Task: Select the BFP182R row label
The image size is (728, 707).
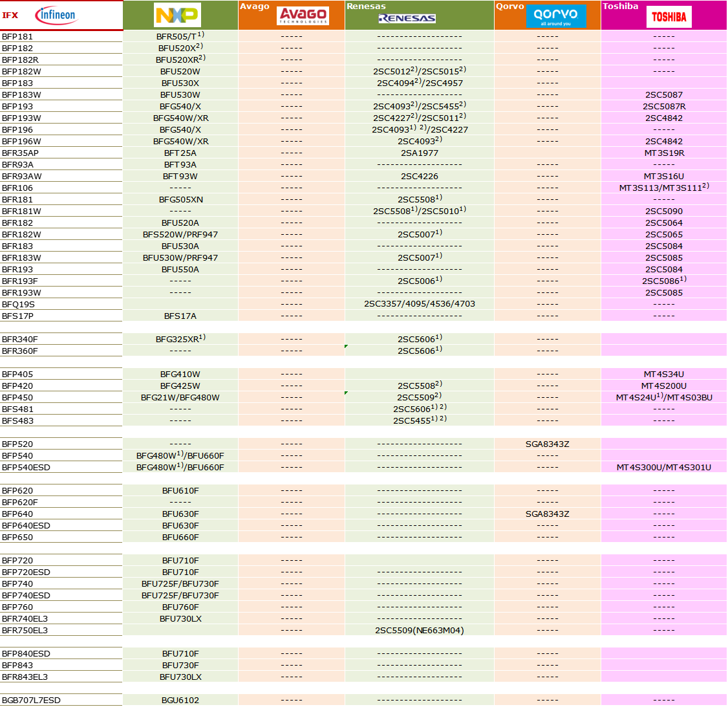Action: pyautogui.click(x=20, y=60)
